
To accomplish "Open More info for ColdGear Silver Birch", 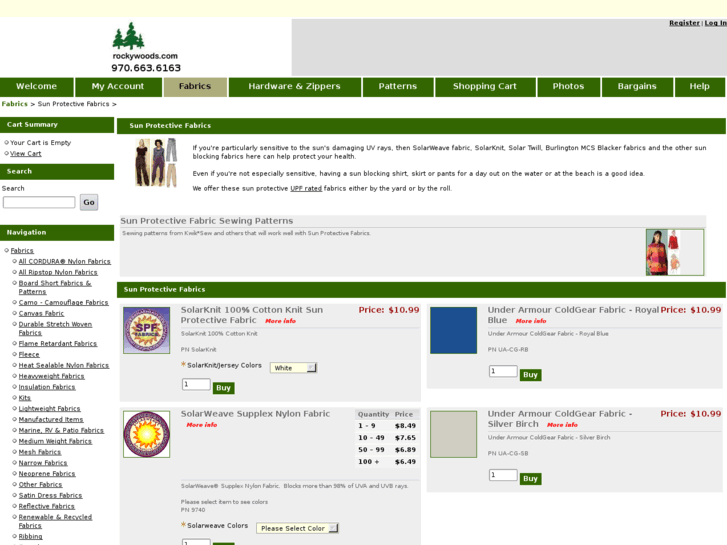I will pyautogui.click(x=562, y=425).
